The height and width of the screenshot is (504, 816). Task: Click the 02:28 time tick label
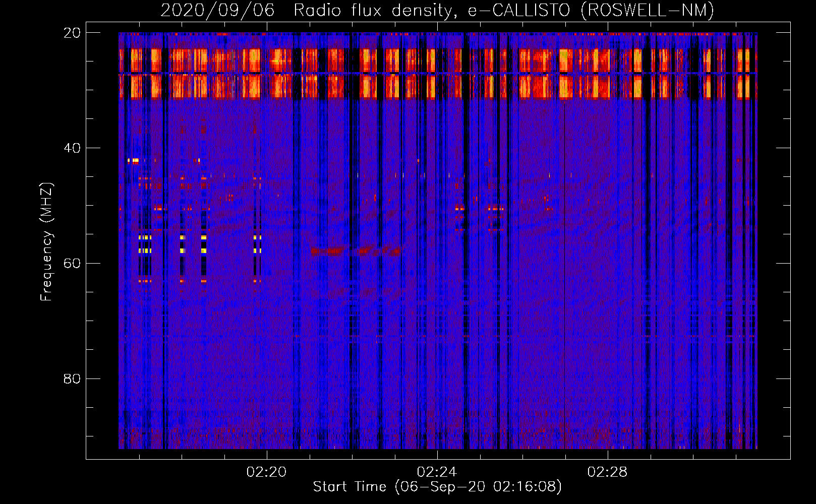[608, 472]
